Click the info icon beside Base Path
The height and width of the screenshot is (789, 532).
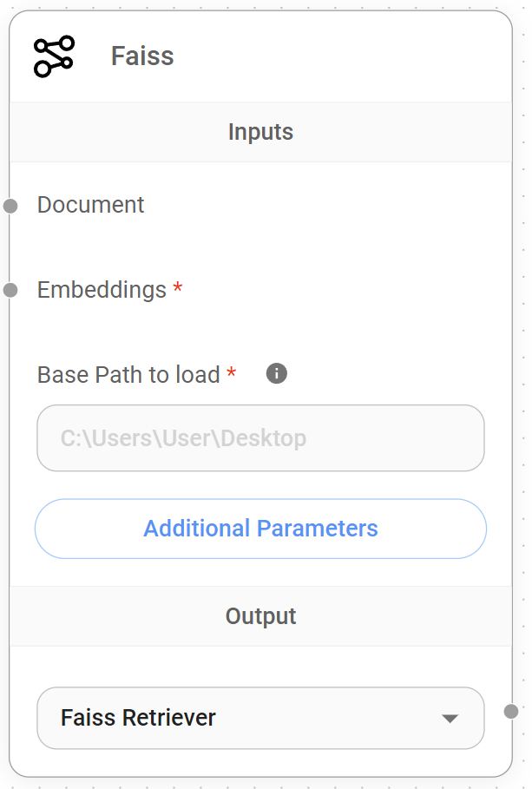[276, 374]
